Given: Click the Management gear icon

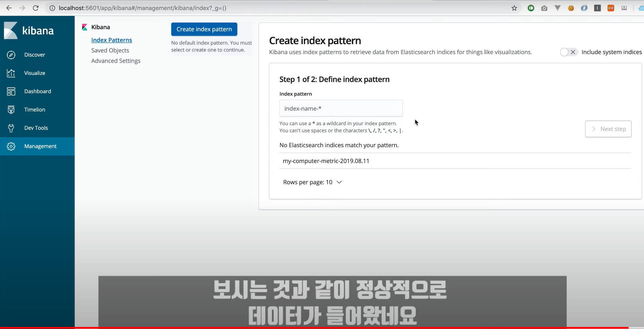Looking at the screenshot, I should pyautogui.click(x=11, y=146).
